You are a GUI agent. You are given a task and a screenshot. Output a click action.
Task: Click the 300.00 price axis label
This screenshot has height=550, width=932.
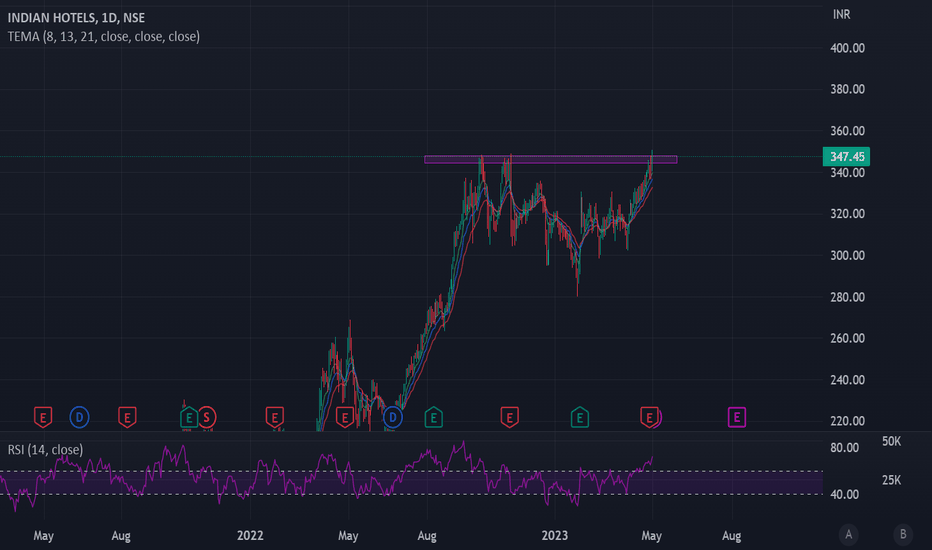click(x=848, y=255)
